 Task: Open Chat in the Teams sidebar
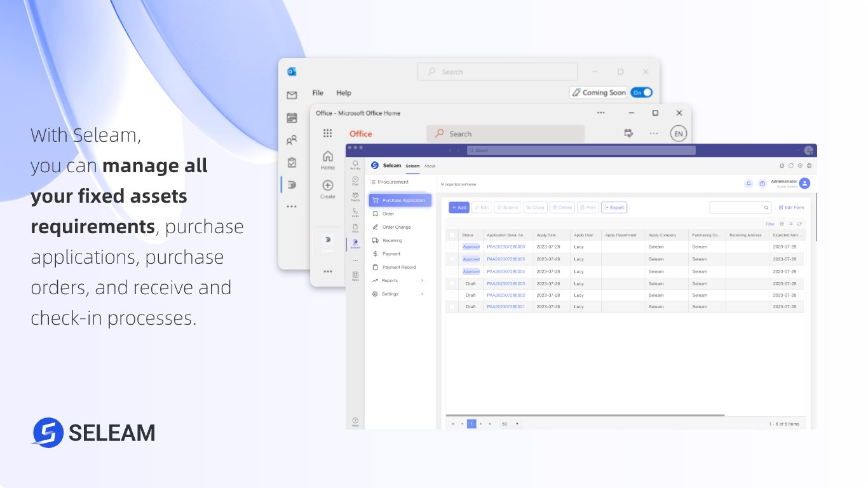coord(355,181)
